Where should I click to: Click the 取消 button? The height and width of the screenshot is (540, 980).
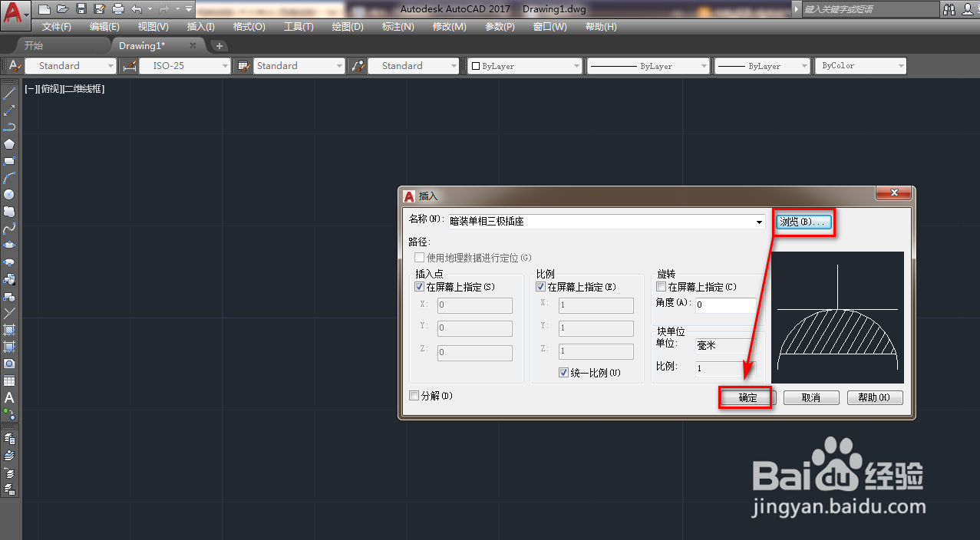[x=811, y=397]
